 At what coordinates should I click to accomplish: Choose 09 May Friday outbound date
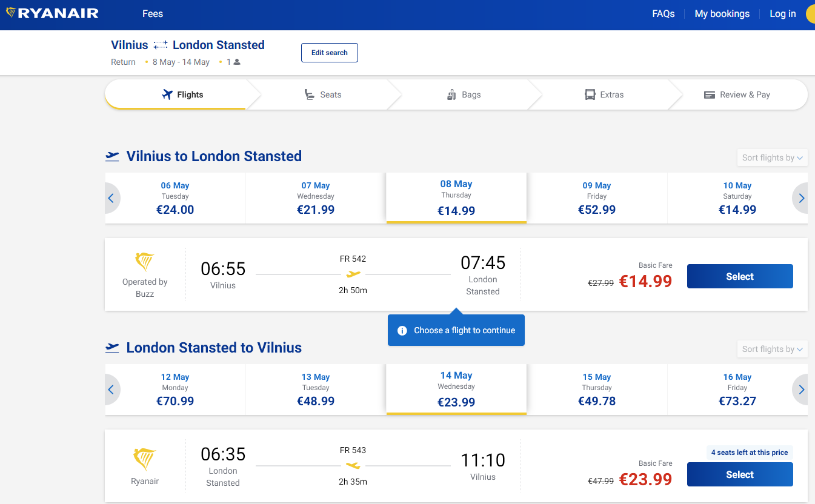(597, 198)
